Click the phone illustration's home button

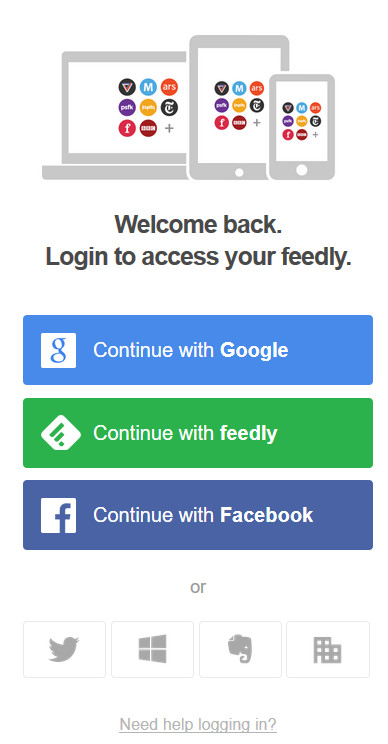point(302,169)
